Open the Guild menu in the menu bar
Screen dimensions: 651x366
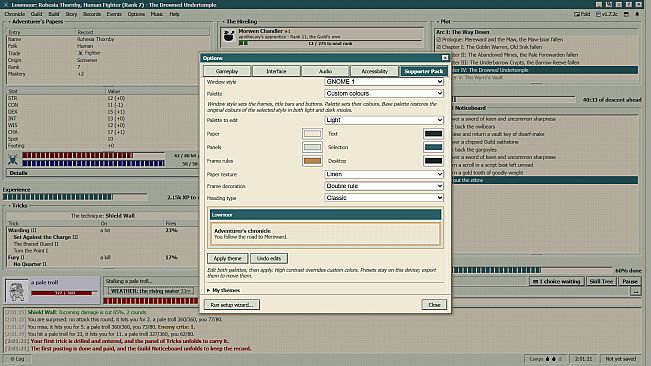[x=36, y=14]
